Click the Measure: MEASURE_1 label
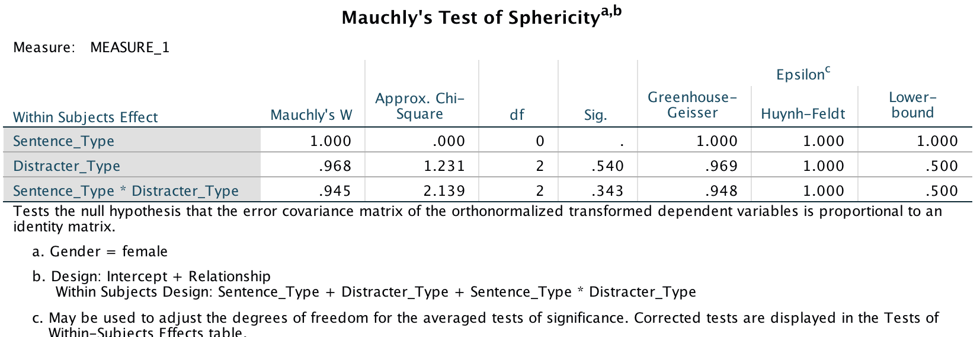This screenshot has width=980, height=337. tap(91, 47)
